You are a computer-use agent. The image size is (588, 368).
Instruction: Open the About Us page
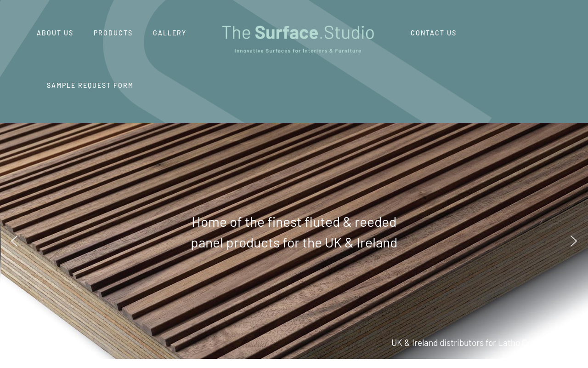point(55,33)
